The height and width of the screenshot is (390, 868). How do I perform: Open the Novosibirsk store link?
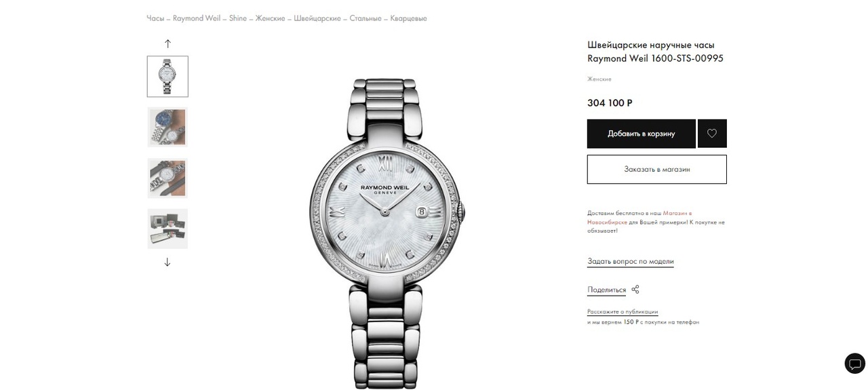click(639, 217)
